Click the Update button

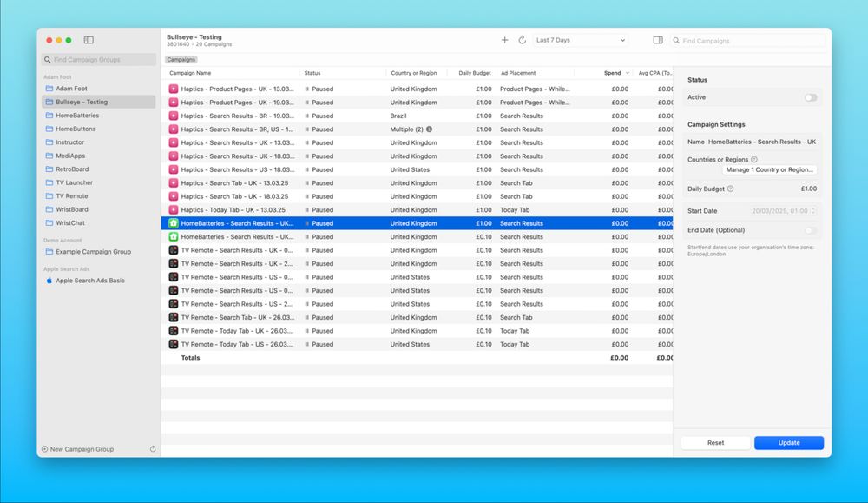789,442
